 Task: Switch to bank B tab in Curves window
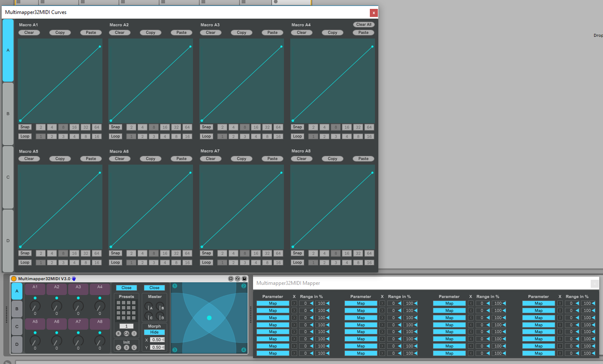pyautogui.click(x=8, y=114)
